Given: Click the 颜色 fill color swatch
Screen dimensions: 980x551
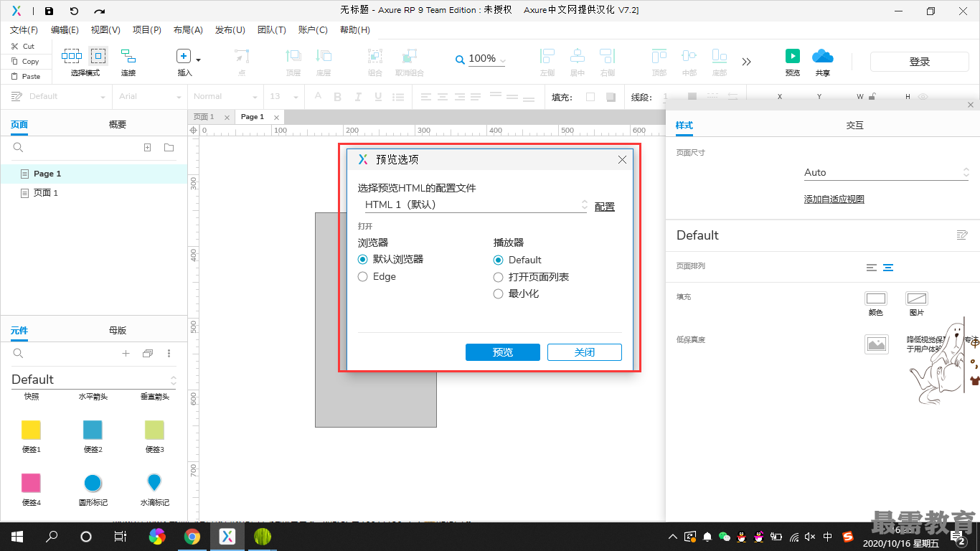Looking at the screenshot, I should pos(876,298).
